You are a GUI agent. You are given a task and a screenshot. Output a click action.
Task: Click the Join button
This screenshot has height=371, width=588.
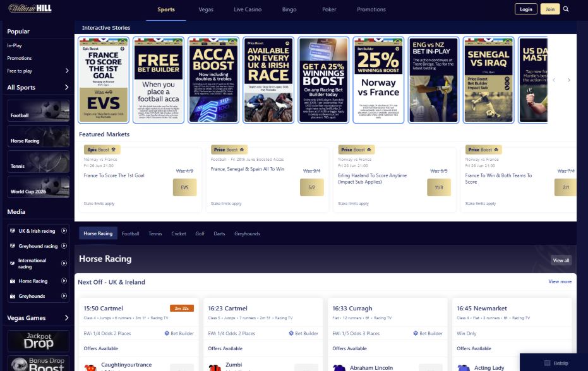pos(549,9)
